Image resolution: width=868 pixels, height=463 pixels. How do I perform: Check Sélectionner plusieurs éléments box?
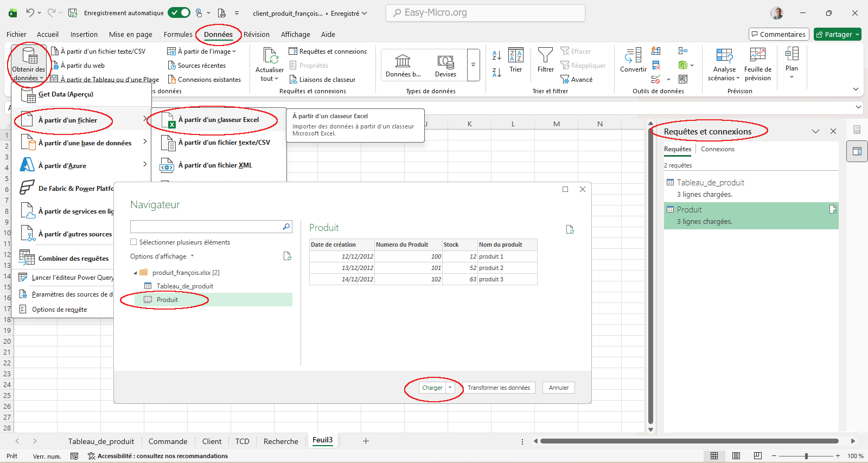coord(133,242)
